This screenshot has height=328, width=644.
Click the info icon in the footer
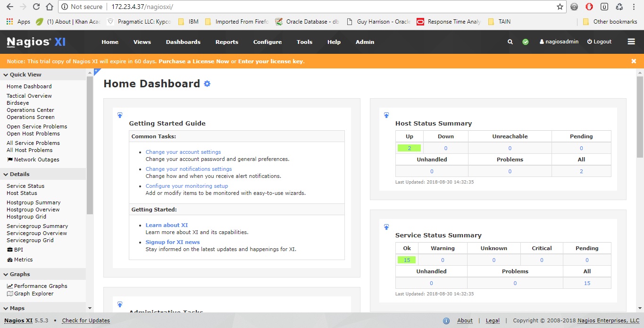point(446,321)
